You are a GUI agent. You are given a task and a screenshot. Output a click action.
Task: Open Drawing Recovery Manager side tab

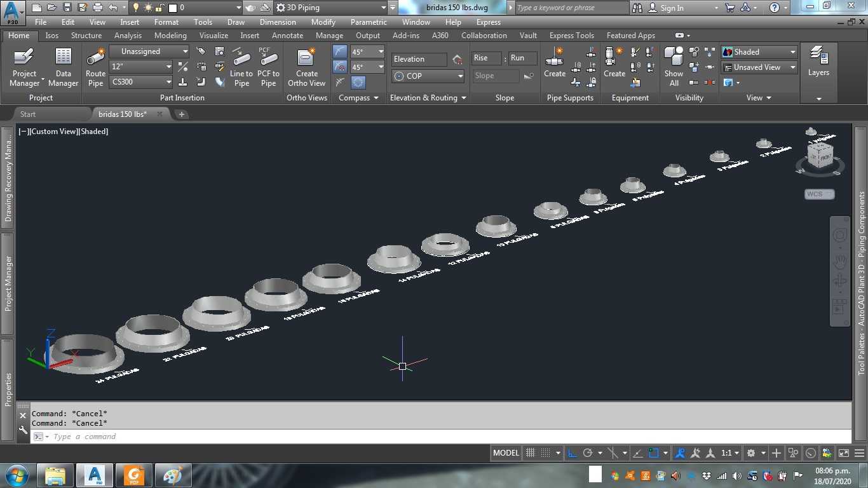pyautogui.click(x=8, y=177)
